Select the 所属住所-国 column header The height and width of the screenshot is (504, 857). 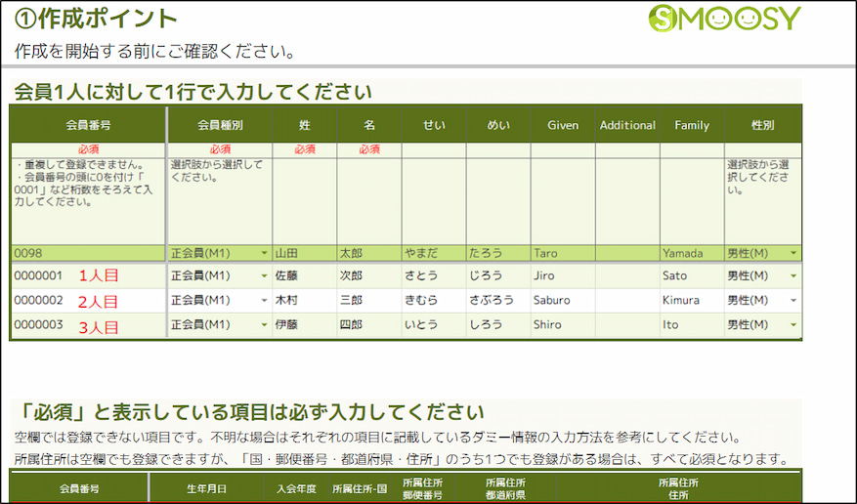[358, 488]
